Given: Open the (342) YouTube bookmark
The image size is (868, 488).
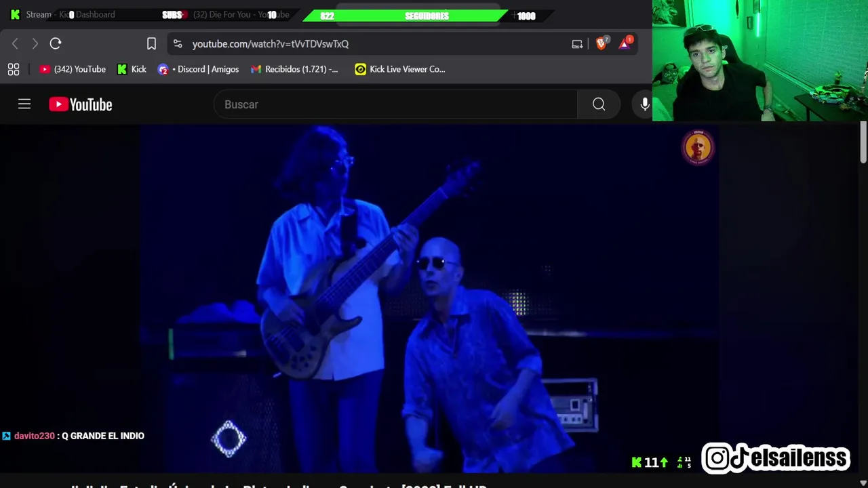Looking at the screenshot, I should [73, 69].
